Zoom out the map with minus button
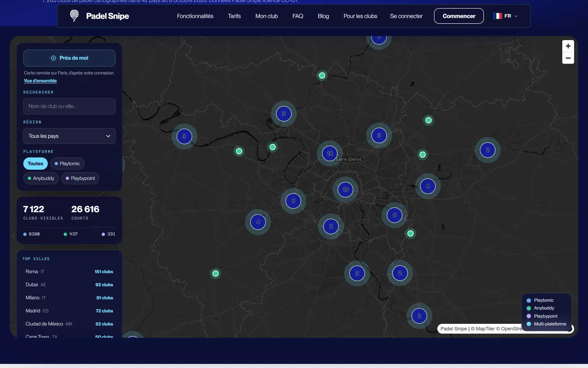 click(568, 58)
